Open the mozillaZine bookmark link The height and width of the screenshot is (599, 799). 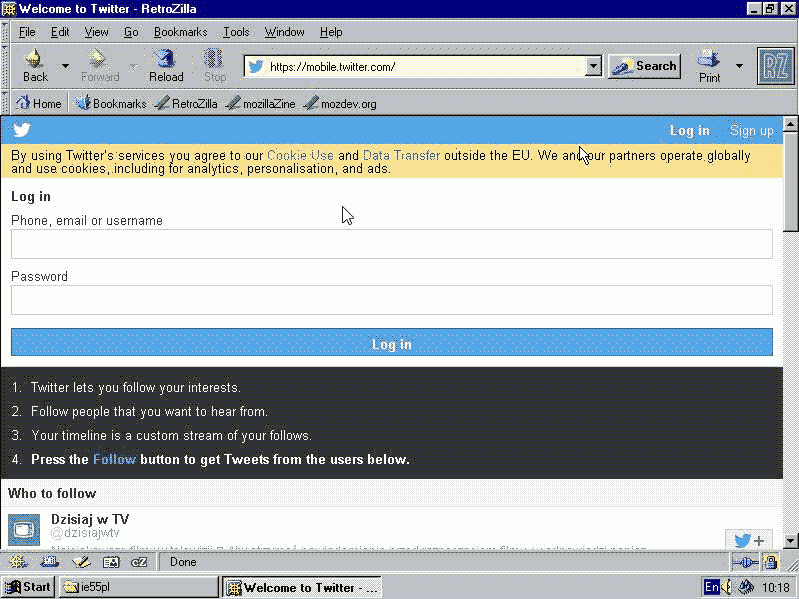pos(260,103)
